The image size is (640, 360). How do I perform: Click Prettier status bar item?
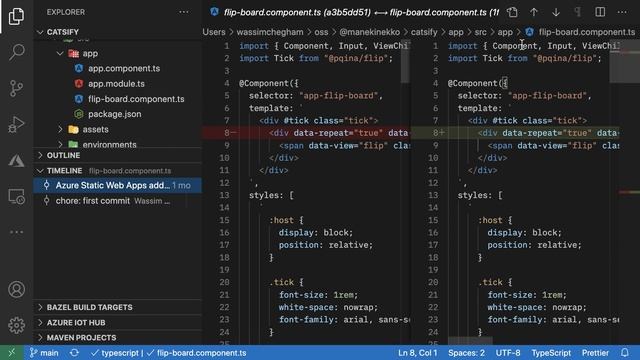click(596, 353)
